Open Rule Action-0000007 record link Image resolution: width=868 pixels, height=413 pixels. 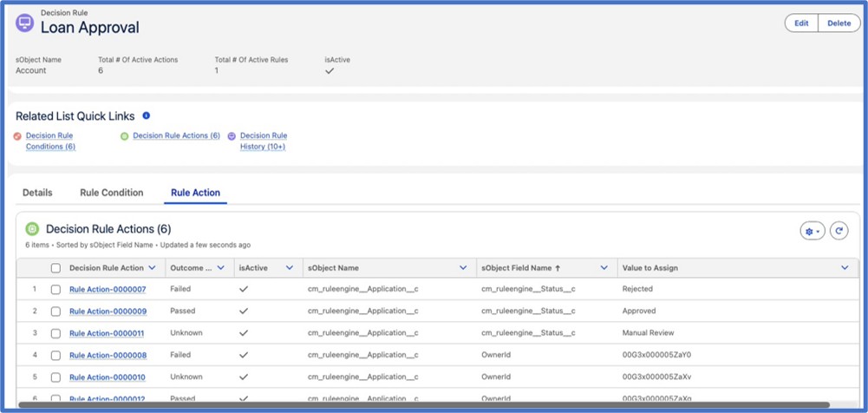(108, 289)
